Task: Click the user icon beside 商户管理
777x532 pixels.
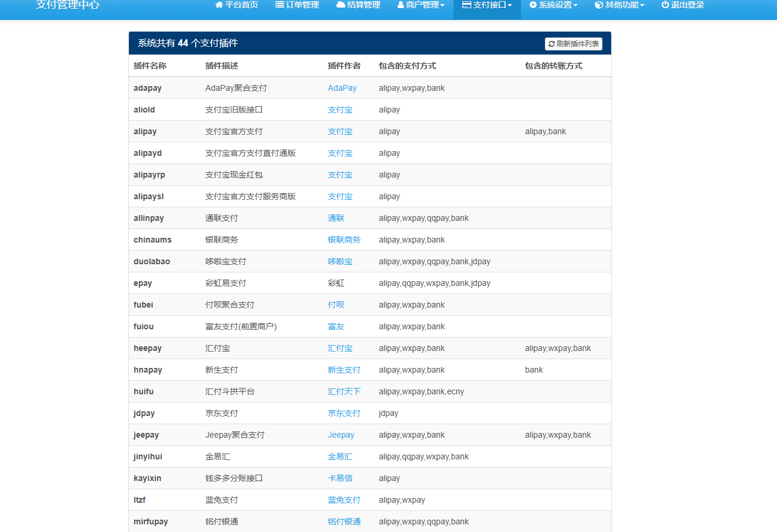Action: (x=401, y=5)
